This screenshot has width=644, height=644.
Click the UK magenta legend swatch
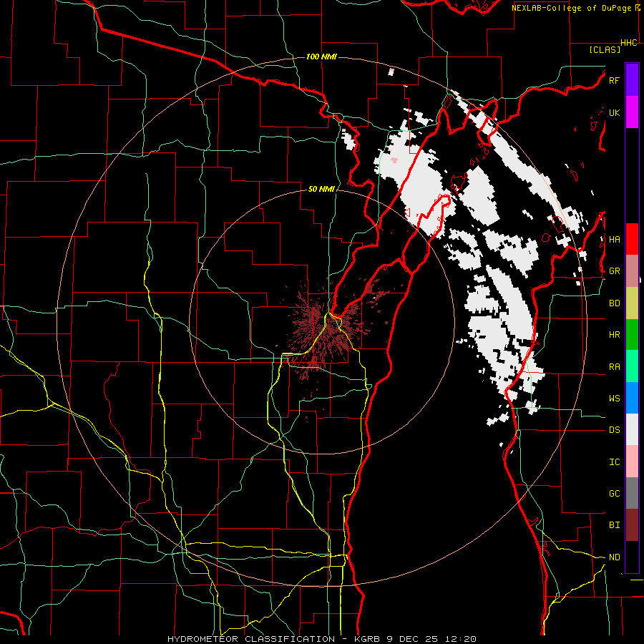(632, 112)
